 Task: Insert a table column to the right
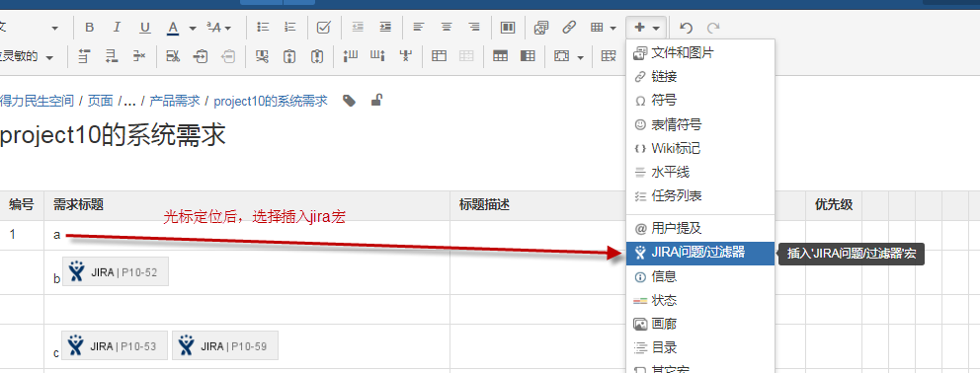(x=378, y=56)
